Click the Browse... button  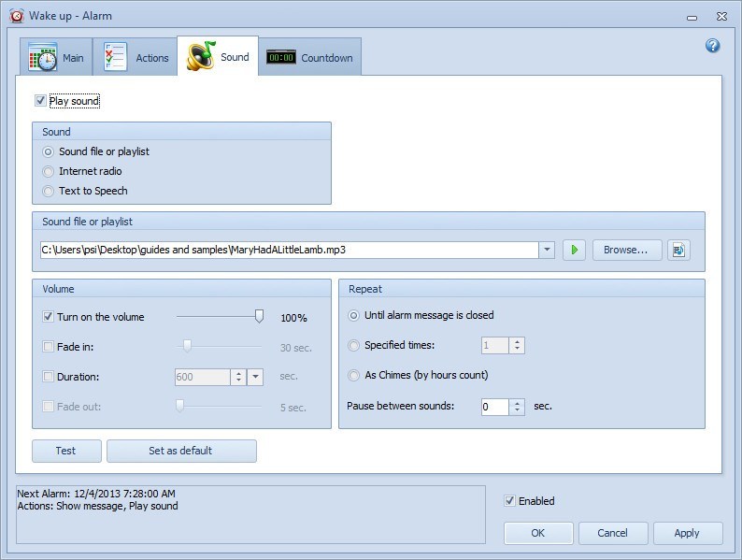pos(627,250)
